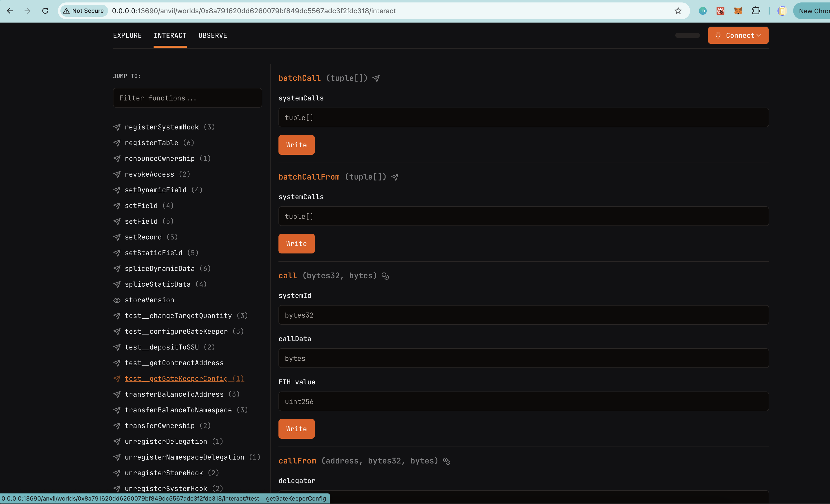Focus the Filter functions search box
This screenshot has height=504, width=830.
(x=187, y=98)
